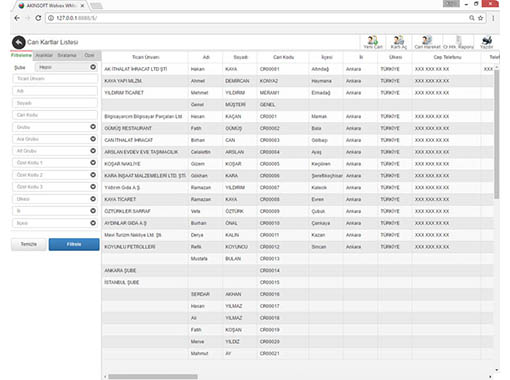Bookmark the page with the star icon
This screenshot has height=380, width=510.
[x=481, y=18]
